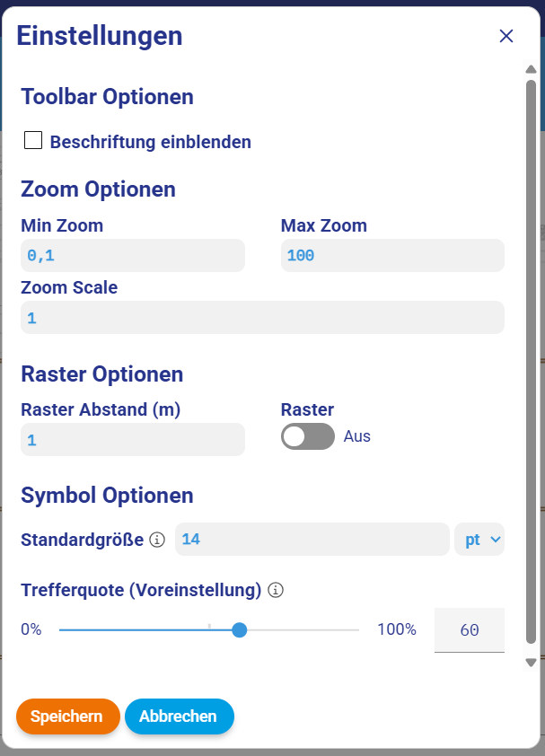Click scrollbar up arrow
This screenshot has height=756, width=545.
(x=531, y=70)
